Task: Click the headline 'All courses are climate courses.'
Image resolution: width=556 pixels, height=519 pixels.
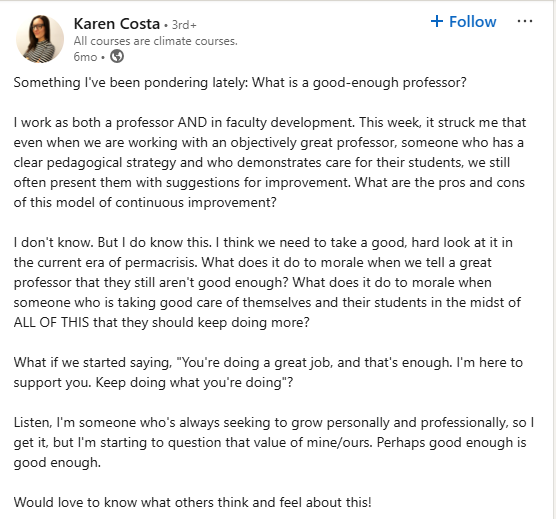Action: 156,41
